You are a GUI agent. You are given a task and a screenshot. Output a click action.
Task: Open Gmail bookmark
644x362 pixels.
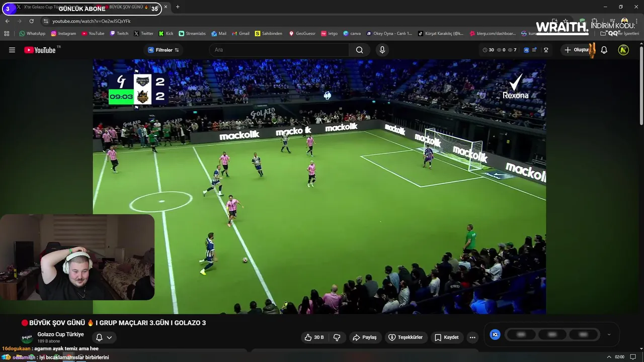[240, 34]
